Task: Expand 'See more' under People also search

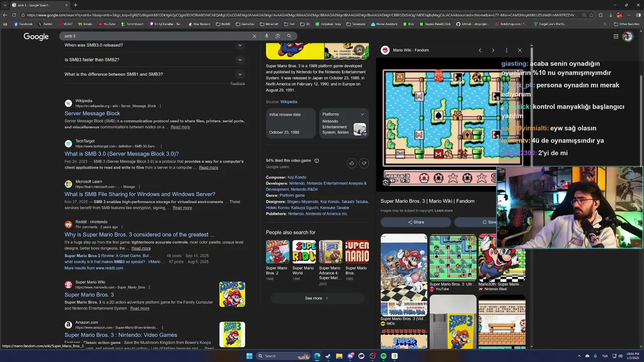Action: [x=316, y=298]
